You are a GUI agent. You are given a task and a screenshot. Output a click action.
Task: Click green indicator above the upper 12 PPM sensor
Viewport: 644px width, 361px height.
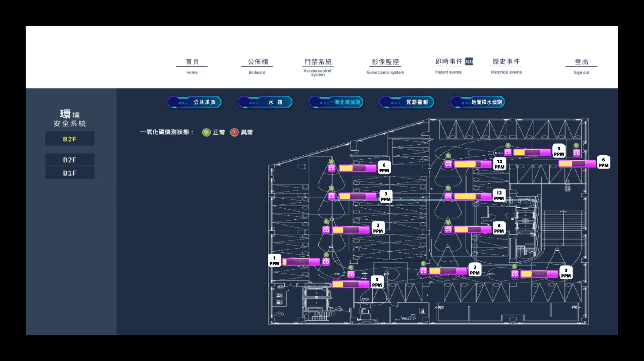(x=448, y=156)
